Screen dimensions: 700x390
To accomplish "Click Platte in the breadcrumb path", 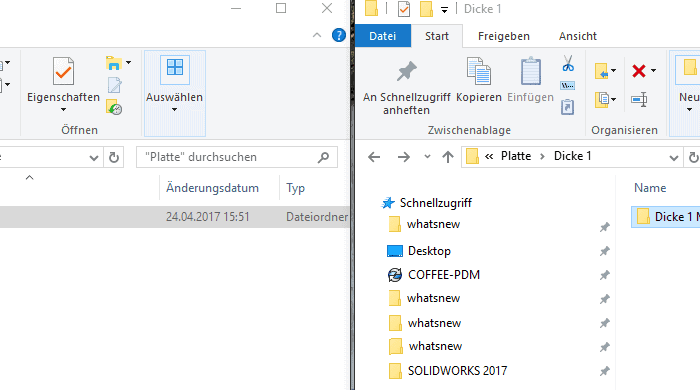I will [516, 156].
